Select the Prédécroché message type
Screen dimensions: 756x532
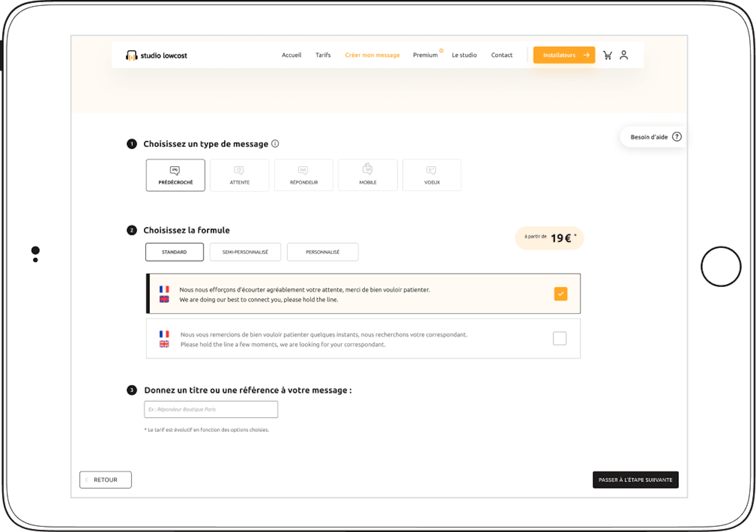point(175,175)
